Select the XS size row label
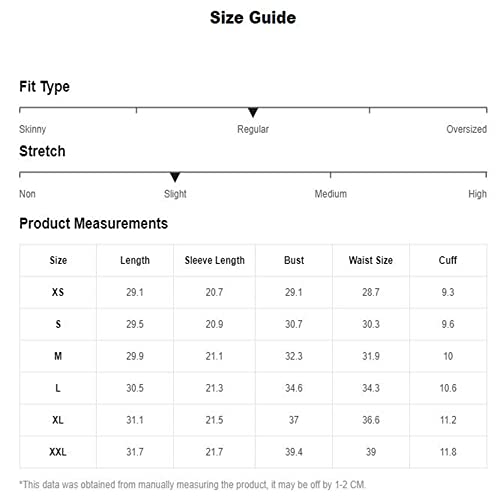The image size is (500, 500). click(x=58, y=292)
